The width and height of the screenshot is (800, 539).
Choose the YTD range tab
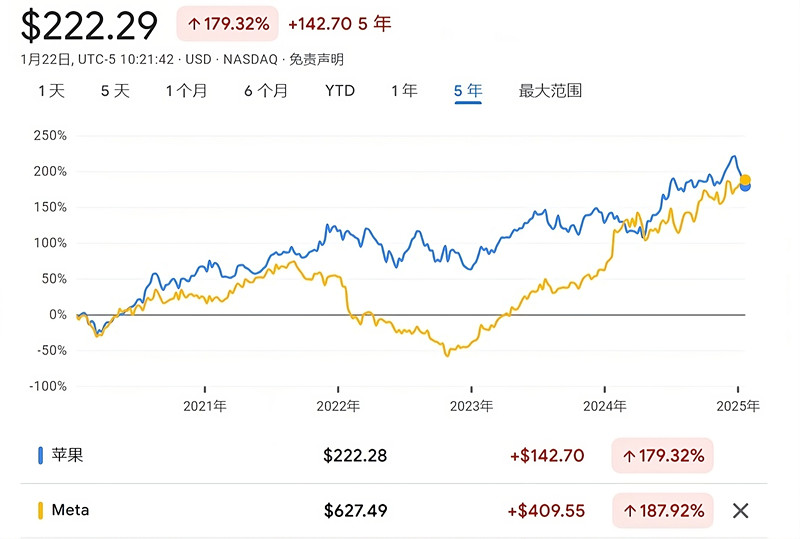click(x=340, y=91)
